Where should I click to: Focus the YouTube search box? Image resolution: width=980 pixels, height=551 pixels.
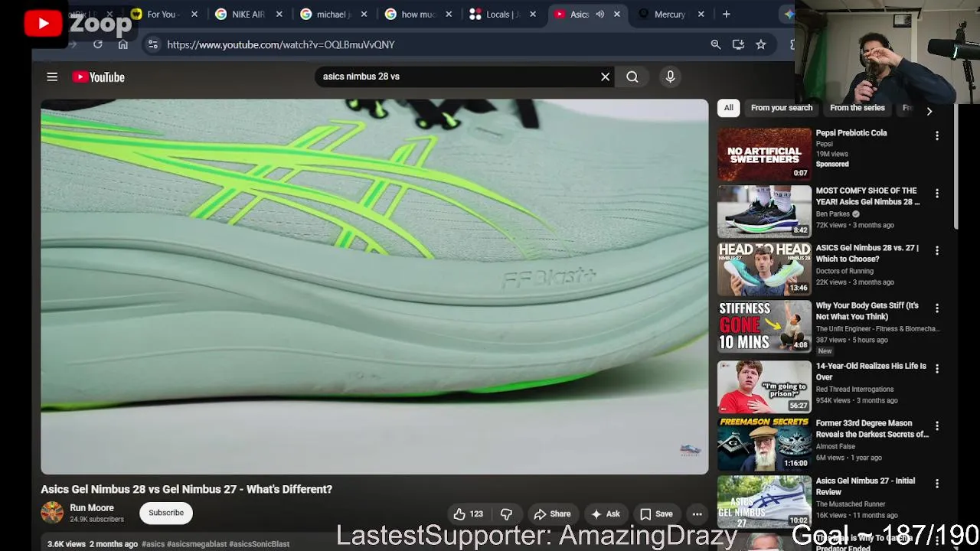(x=456, y=77)
